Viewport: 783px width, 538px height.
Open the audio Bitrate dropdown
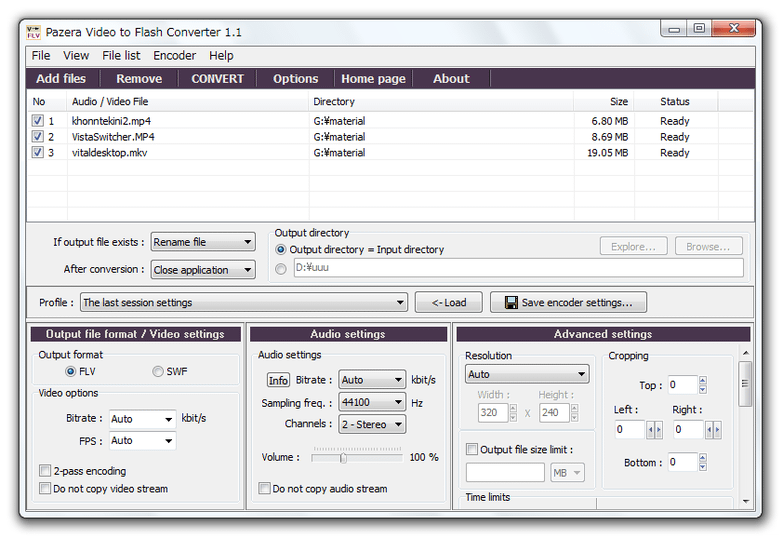[x=372, y=380]
